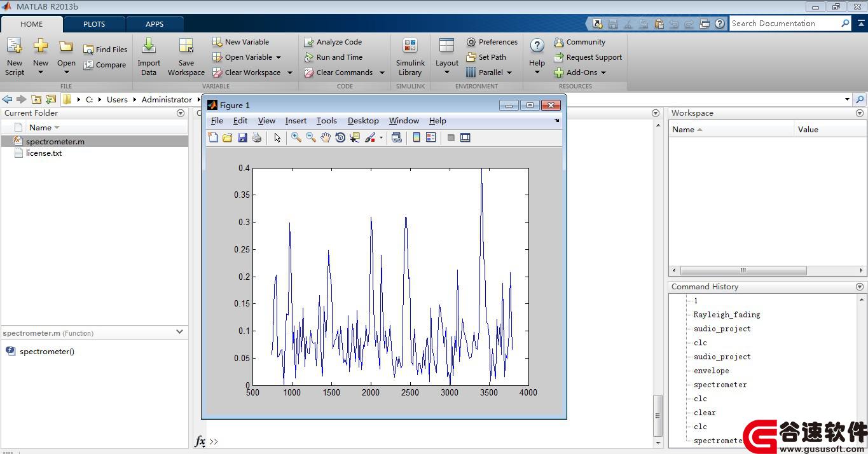Click the New Script icon in ribbon
The width and height of the screenshot is (868, 454).
[15, 46]
